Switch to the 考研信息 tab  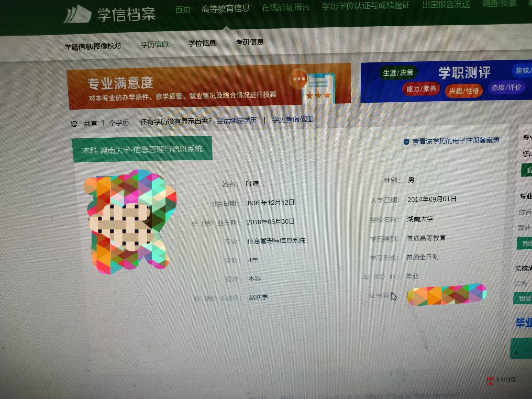pos(249,42)
